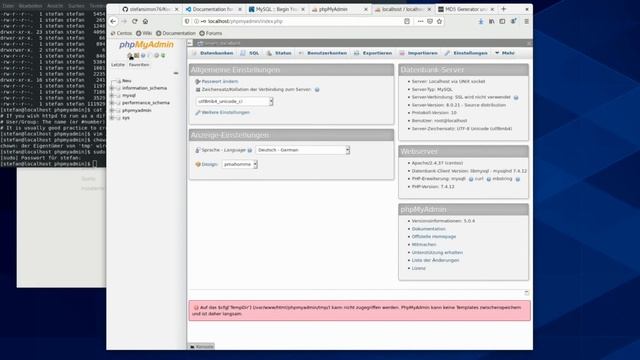
Task: Click the minimize main panel icon right of breadcrumb
Action: 529,43
